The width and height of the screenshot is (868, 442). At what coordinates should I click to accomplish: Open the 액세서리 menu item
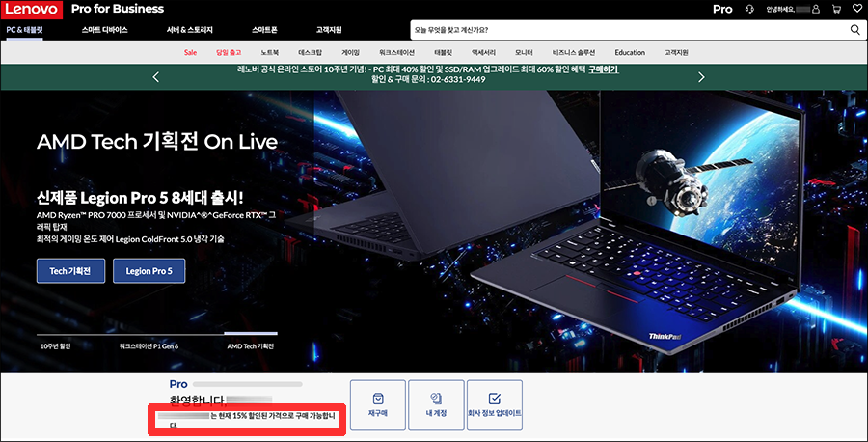pos(483,53)
